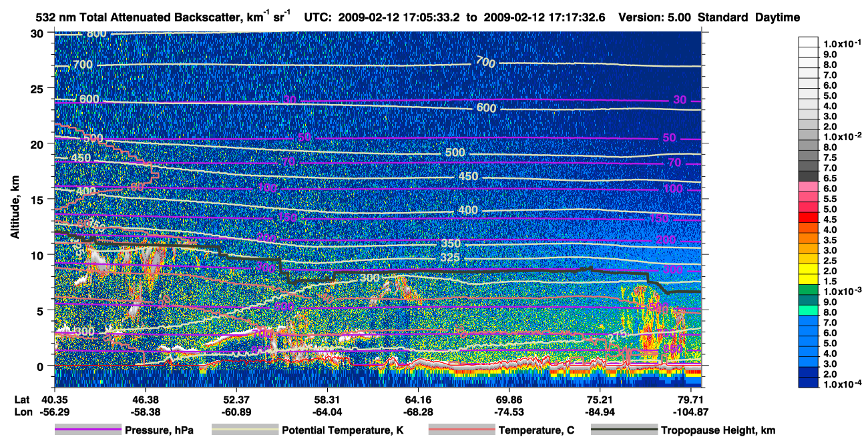The image size is (868, 445).
Task: Click the 'Lat' row label
Action: (22, 400)
